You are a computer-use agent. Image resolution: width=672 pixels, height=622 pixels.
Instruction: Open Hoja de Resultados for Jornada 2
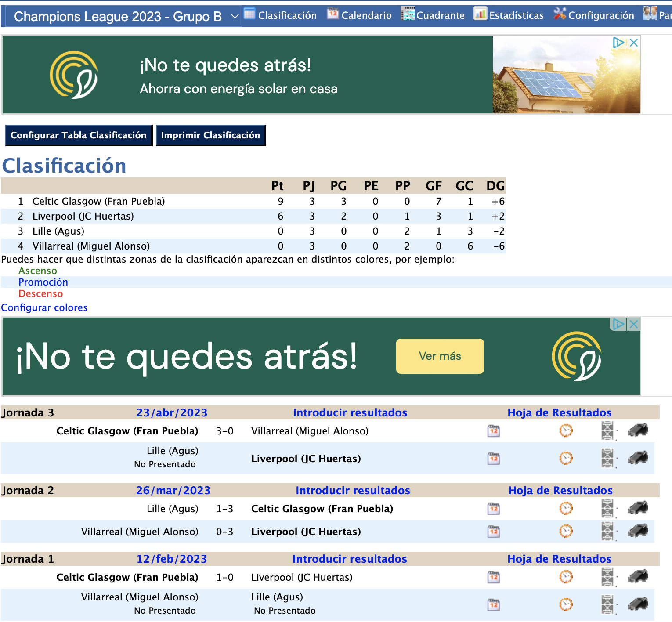560,491
